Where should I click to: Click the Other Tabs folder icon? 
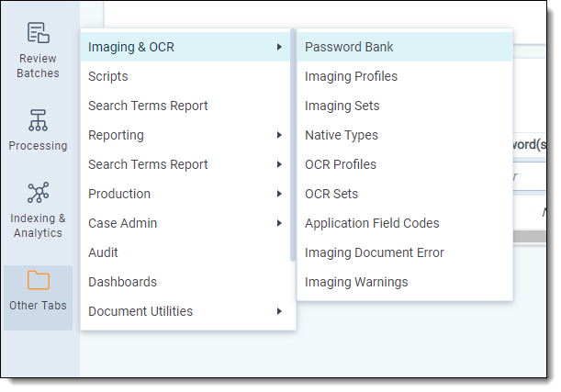click(x=38, y=281)
